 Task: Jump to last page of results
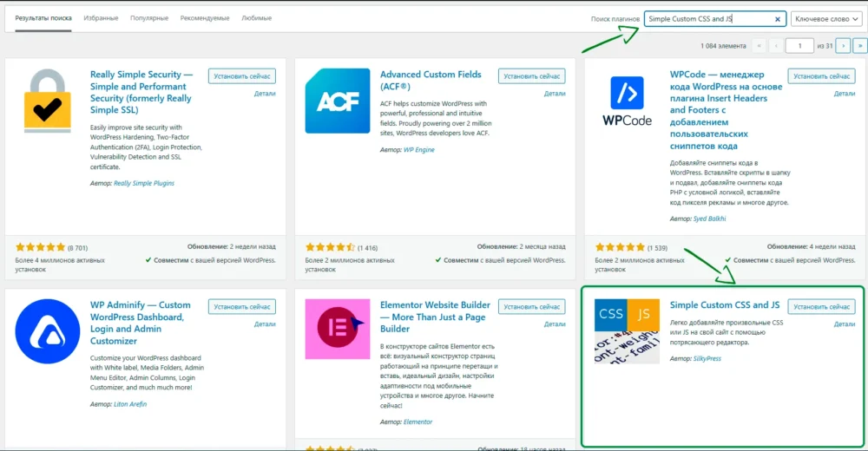(x=859, y=46)
